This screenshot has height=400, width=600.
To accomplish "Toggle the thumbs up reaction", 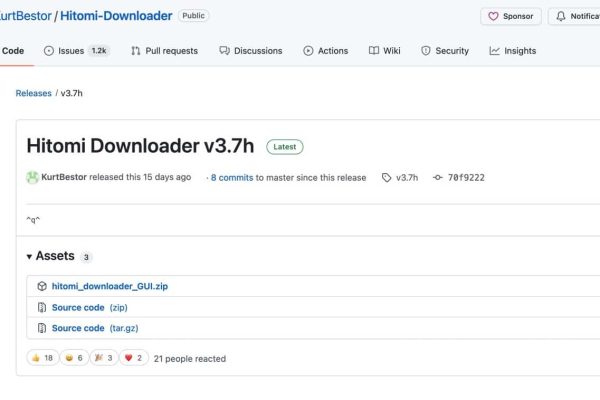I will (42, 358).
